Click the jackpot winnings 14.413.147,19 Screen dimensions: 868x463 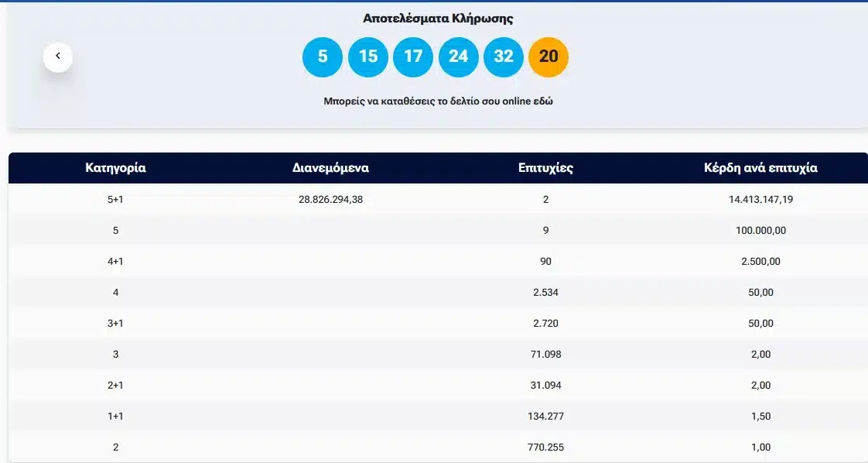coord(760,200)
